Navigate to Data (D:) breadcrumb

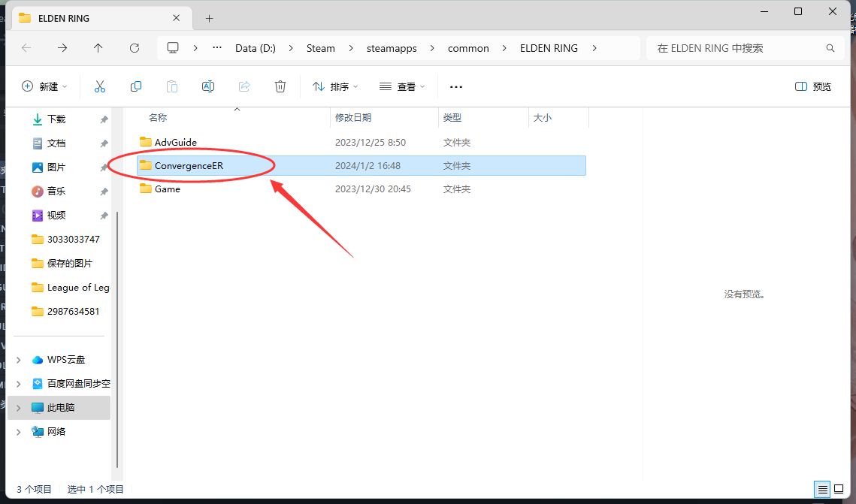coord(256,48)
